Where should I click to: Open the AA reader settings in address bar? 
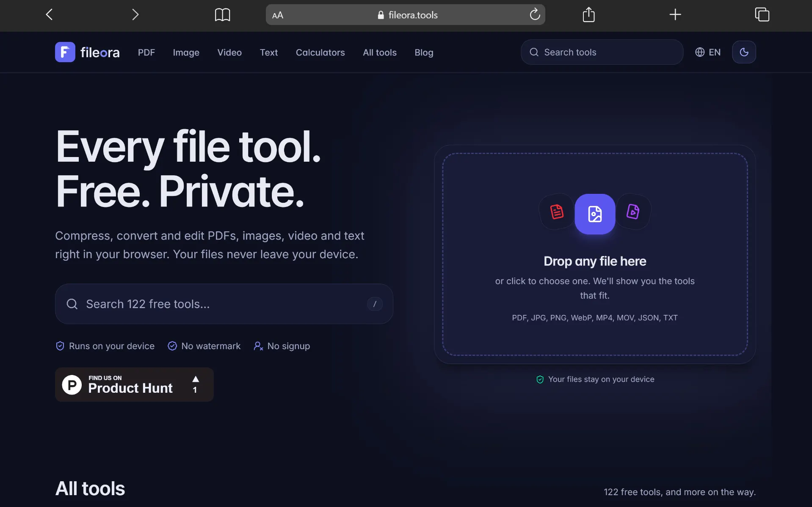coord(278,15)
